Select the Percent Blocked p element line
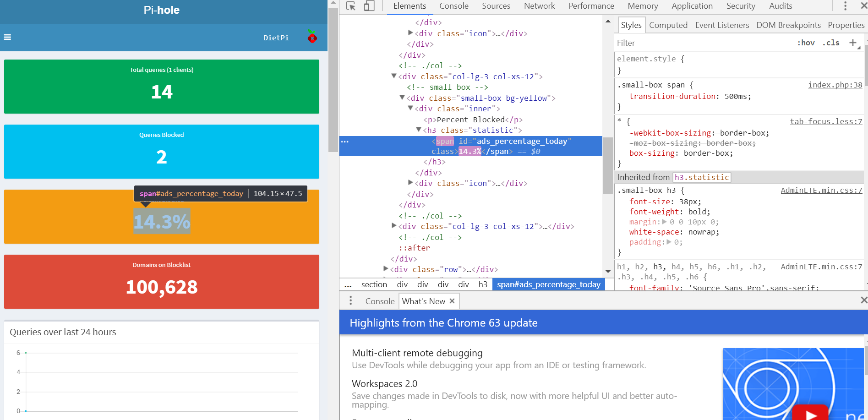Image resolution: width=868 pixels, height=420 pixels. pyautogui.click(x=473, y=120)
